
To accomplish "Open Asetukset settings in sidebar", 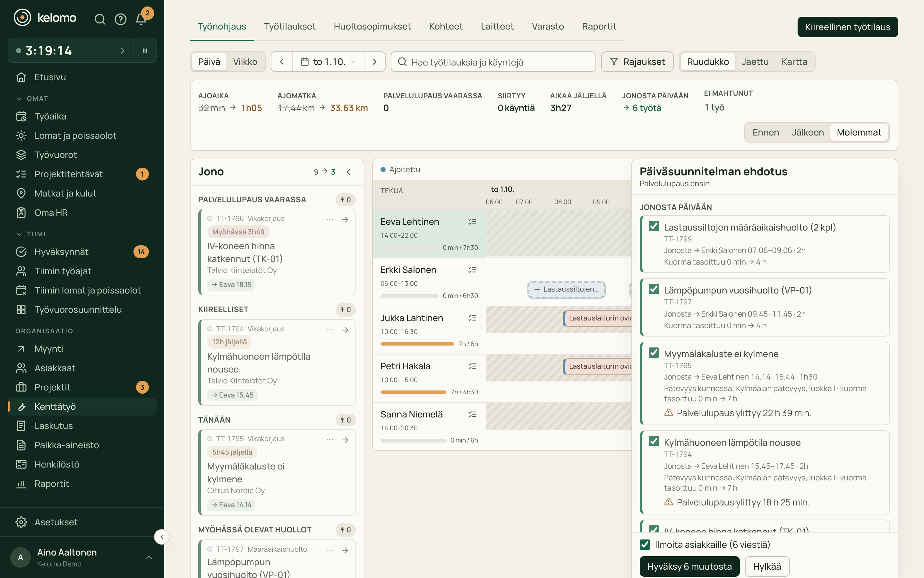I will tap(82, 522).
